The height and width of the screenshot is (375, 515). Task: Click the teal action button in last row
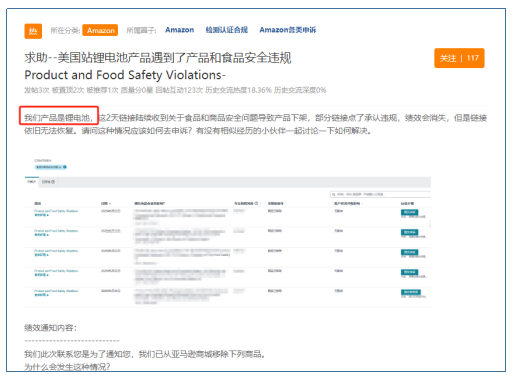click(x=411, y=292)
